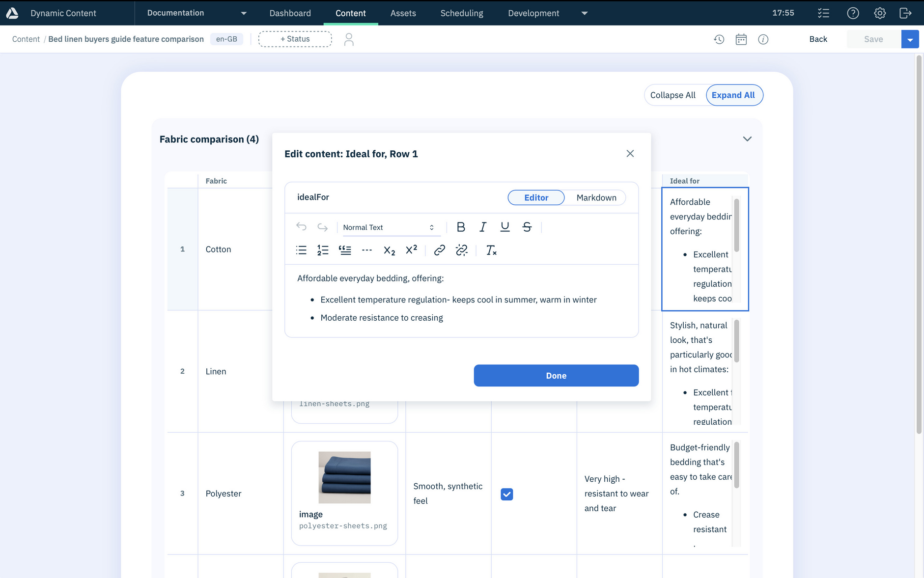The image size is (924, 578).
Task: Insert a bulleted list
Action: [301, 250]
